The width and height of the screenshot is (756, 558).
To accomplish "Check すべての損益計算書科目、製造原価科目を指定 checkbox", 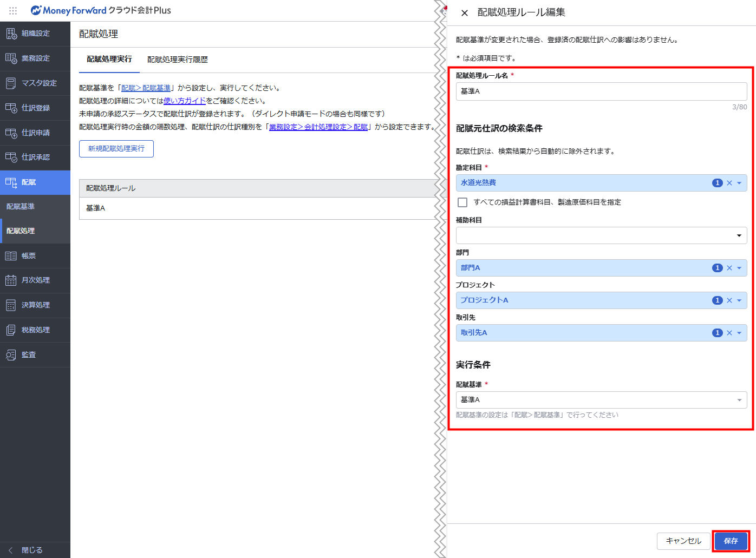I will tap(462, 202).
